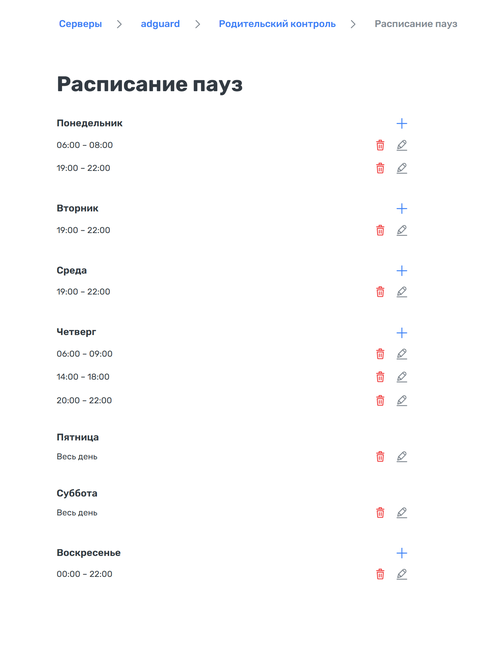Edit Четверг 14:00 – 18:00 pause

click(x=402, y=377)
